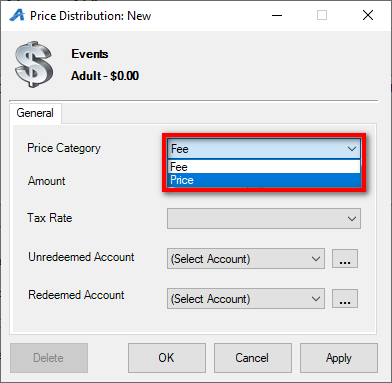
Task: Click the Events heading text
Action: pos(90,54)
